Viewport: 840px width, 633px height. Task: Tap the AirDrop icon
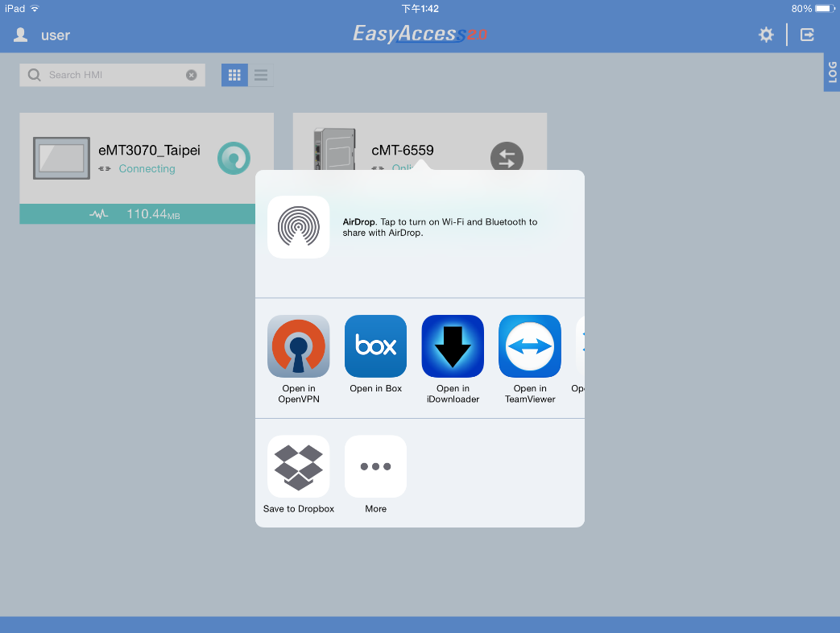point(299,227)
